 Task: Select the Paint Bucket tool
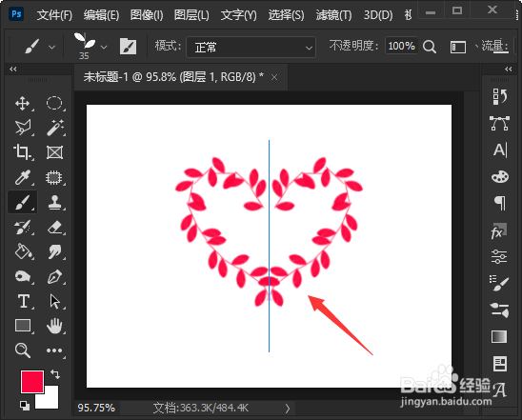(22, 251)
